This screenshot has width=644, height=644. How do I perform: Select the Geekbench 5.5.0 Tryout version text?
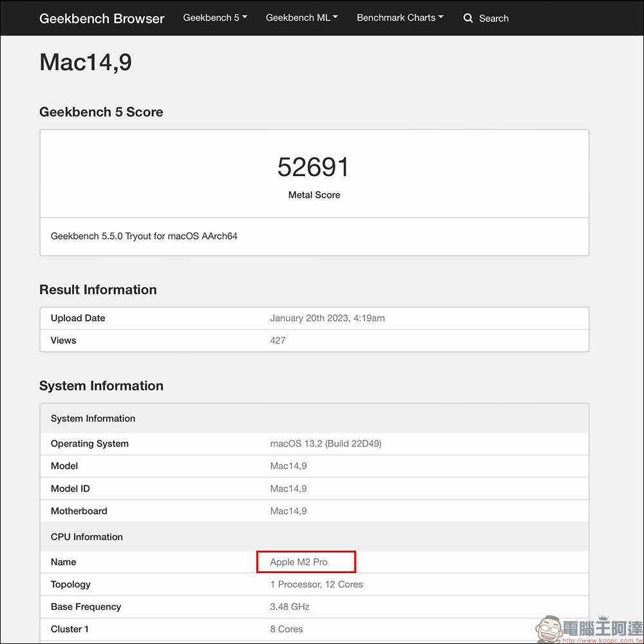point(144,236)
